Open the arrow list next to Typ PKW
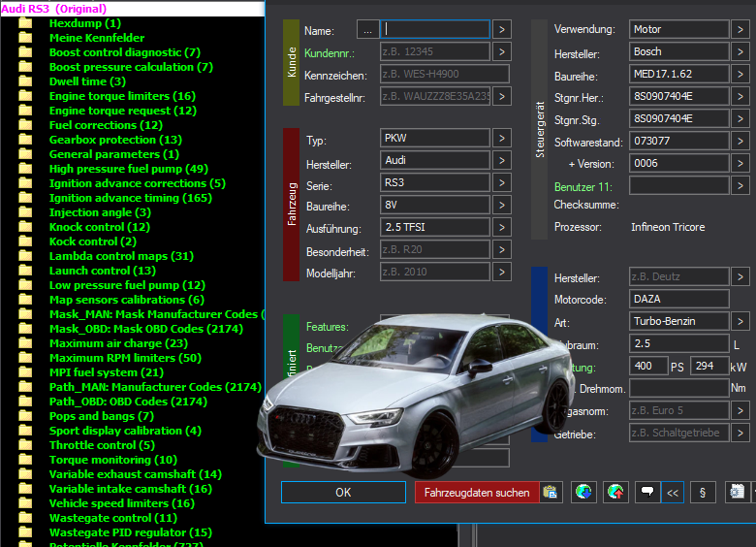Viewport: 756px width, 547px height. pos(501,138)
